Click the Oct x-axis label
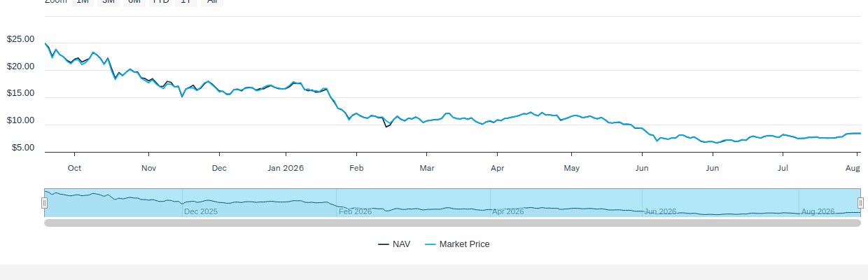The width and height of the screenshot is (868, 280). tap(74, 168)
